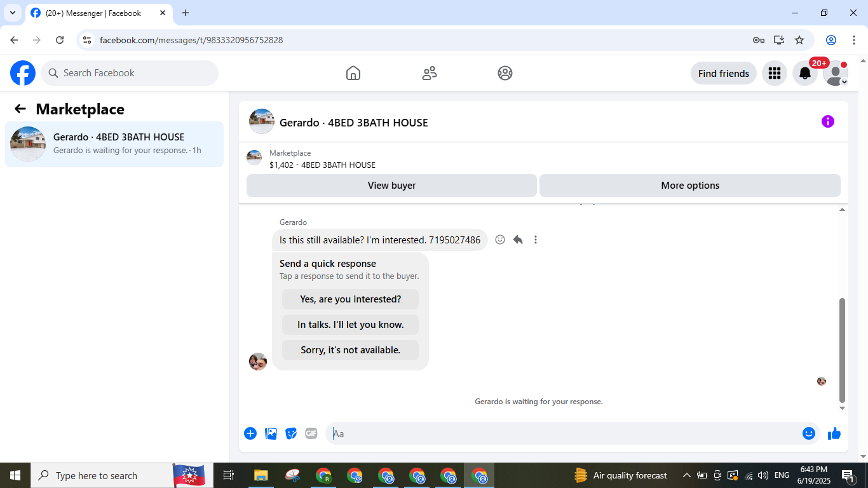This screenshot has width=868, height=488.
Task: Send quick response "Sorry, it's not available."
Action: tap(351, 350)
